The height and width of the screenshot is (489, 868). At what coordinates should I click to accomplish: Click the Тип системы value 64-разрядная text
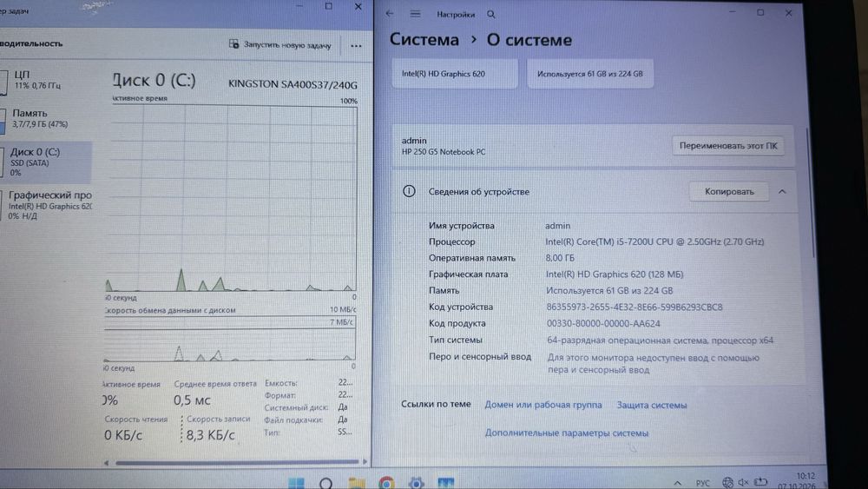(660, 340)
